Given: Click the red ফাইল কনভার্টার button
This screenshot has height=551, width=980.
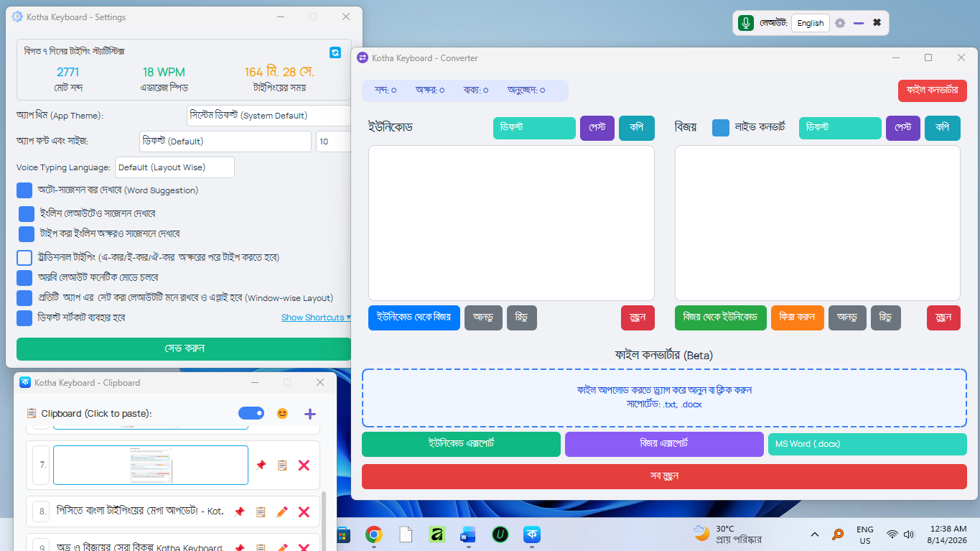Looking at the screenshot, I should click(x=933, y=91).
